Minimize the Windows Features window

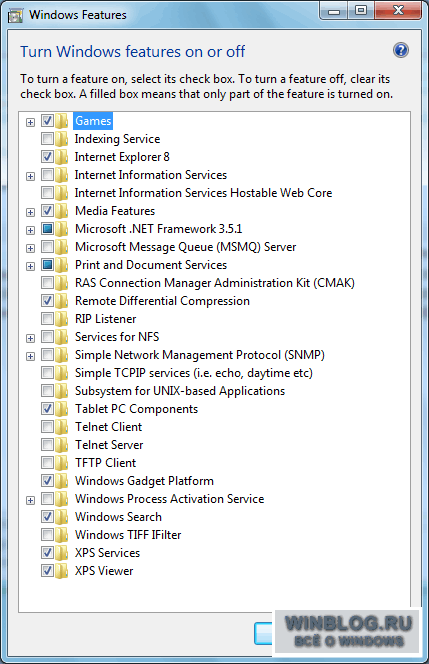point(334,11)
